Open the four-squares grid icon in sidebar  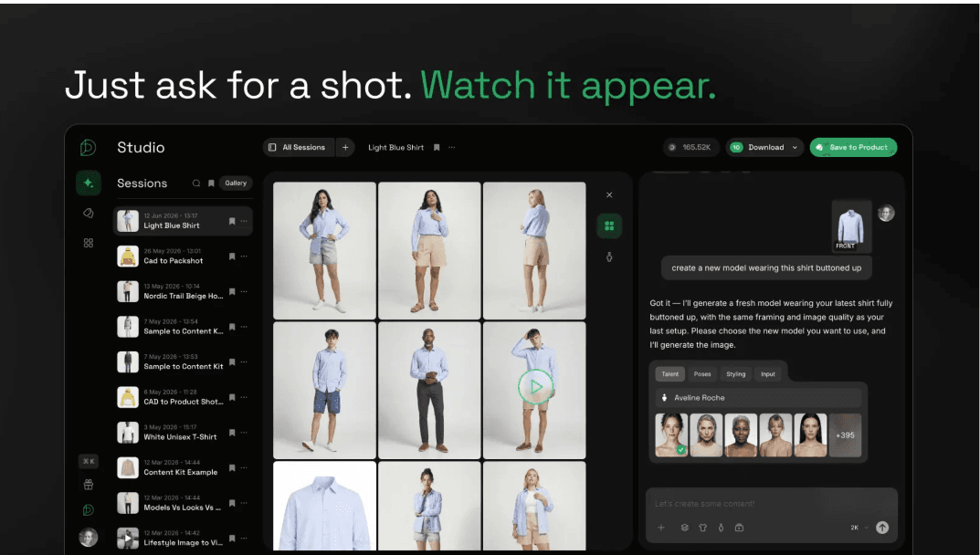tap(88, 243)
